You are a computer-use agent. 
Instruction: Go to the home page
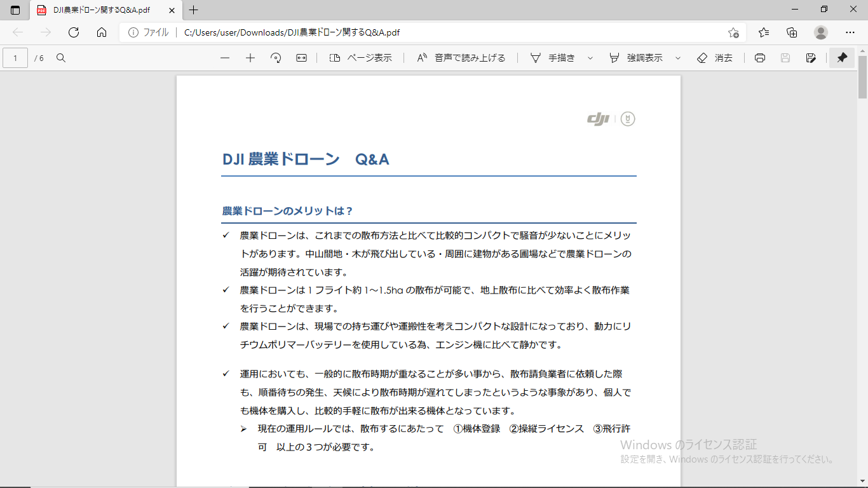102,32
